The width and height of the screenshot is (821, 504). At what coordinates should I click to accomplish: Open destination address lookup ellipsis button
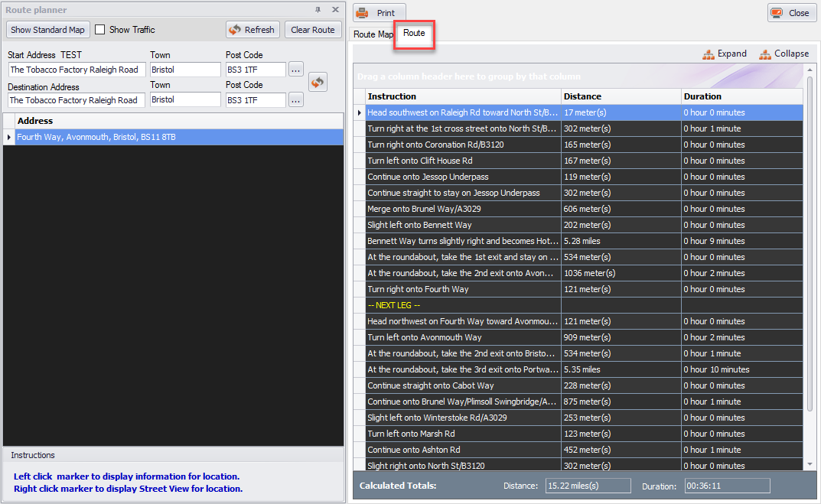pyautogui.click(x=296, y=100)
